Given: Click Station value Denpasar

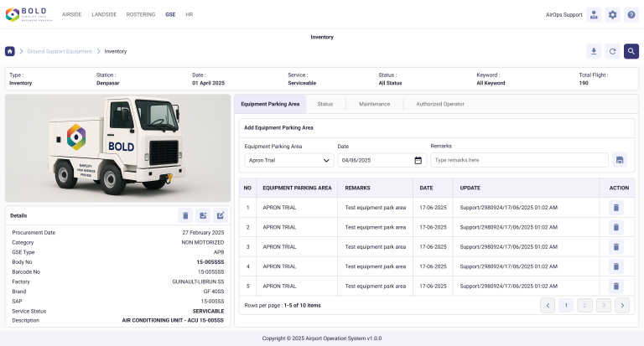Looking at the screenshot, I should [x=107, y=83].
